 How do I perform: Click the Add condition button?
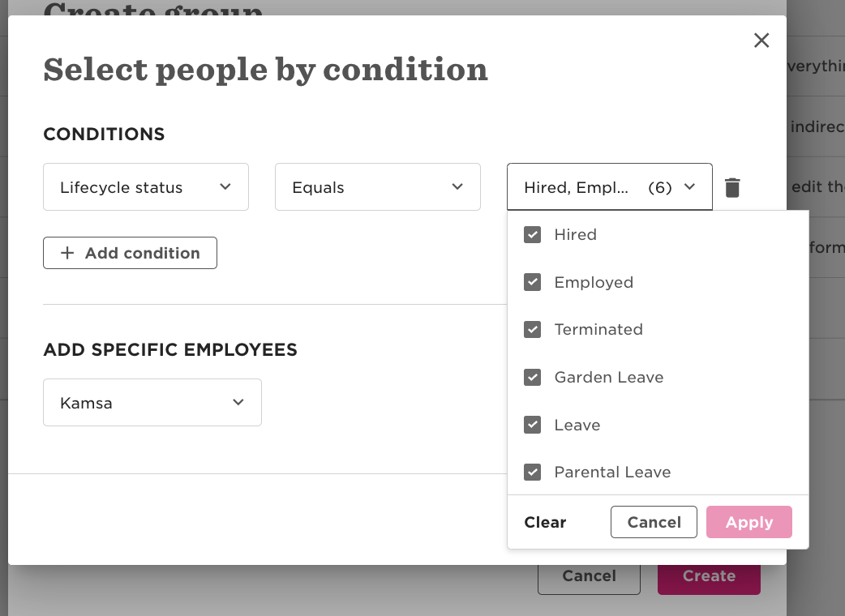pos(130,253)
